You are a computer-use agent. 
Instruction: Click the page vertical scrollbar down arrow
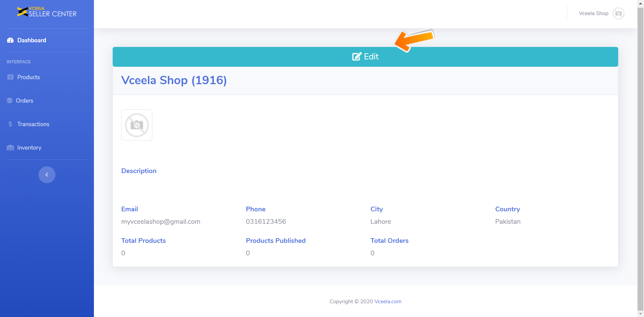point(640,314)
